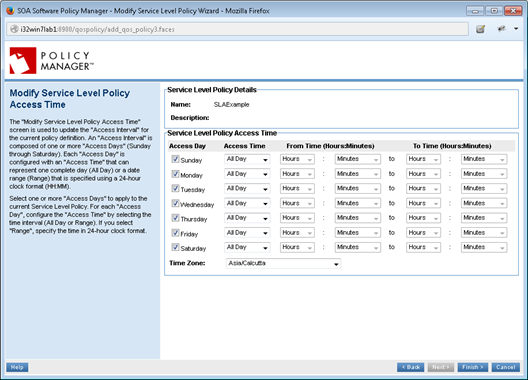Screen dimensions: 528x380
Task: Open Saturday From Time Hours dropdown
Action: pyautogui.click(x=297, y=247)
